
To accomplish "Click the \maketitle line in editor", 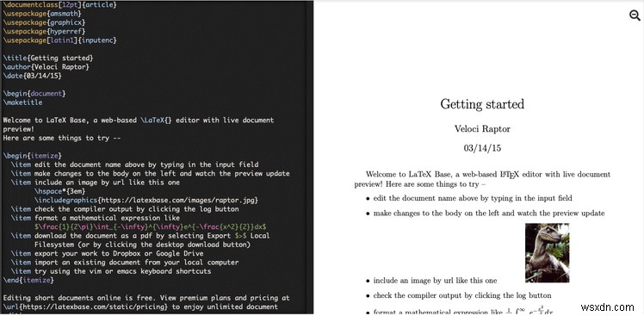I will click(x=22, y=102).
